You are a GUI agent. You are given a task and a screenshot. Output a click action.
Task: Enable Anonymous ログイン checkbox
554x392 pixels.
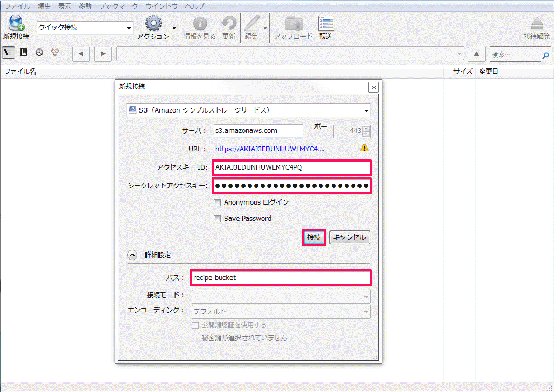coord(218,202)
